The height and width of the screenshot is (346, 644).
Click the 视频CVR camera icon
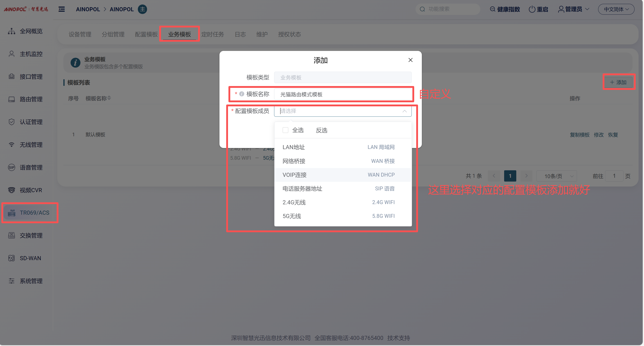point(11,190)
